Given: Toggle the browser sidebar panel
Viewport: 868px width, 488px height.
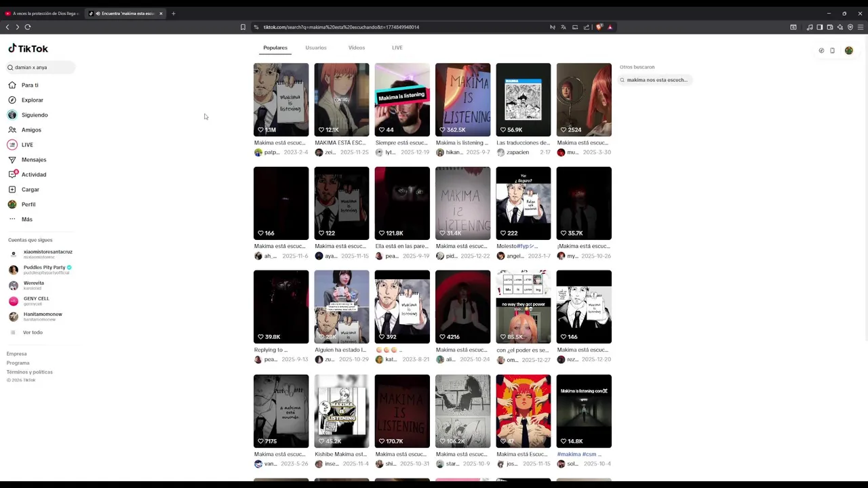Looking at the screenshot, I should [x=819, y=27].
